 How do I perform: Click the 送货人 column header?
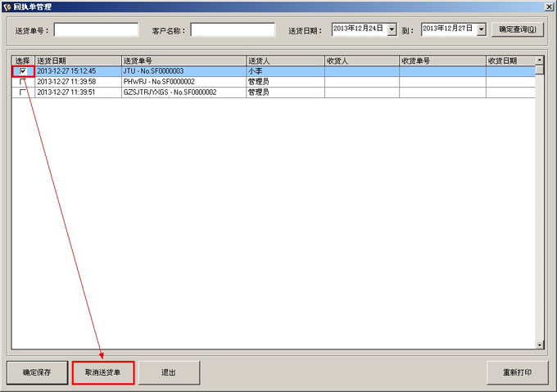pyautogui.click(x=284, y=61)
